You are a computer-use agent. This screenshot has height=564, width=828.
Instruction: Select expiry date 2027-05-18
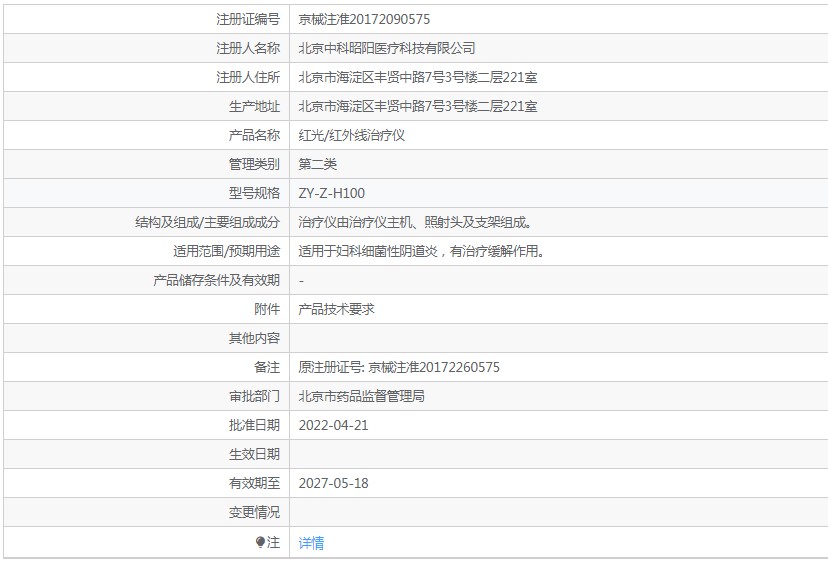coord(333,484)
